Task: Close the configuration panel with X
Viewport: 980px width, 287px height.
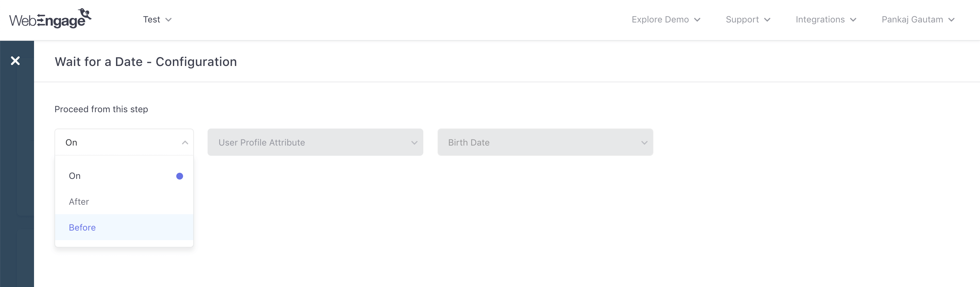Action: (x=15, y=61)
